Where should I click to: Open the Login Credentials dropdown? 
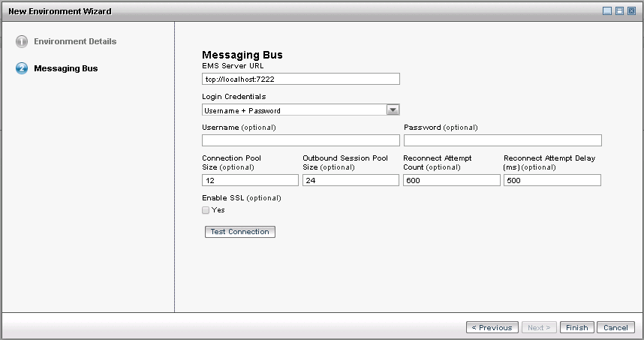point(301,110)
